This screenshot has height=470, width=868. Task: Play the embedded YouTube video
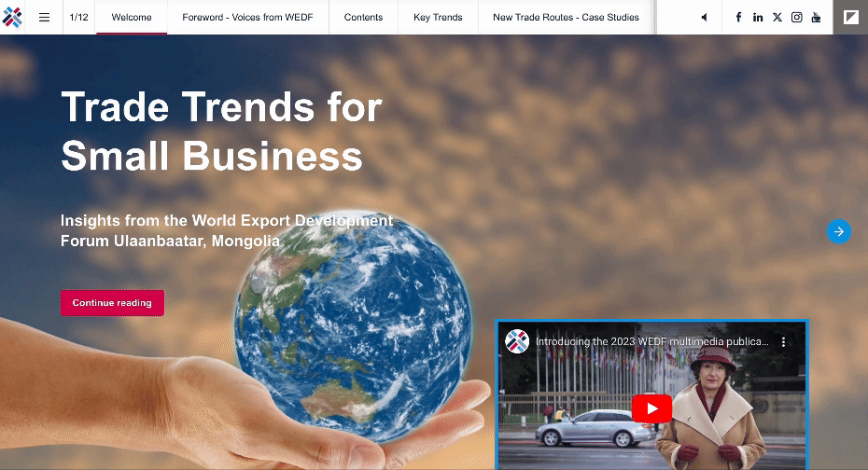point(651,408)
